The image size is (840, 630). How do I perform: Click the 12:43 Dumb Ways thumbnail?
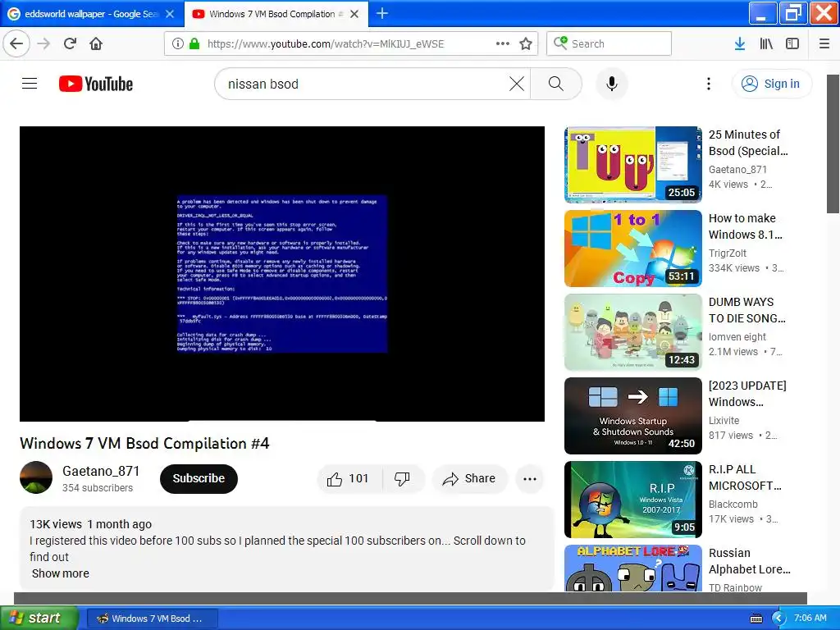click(632, 332)
